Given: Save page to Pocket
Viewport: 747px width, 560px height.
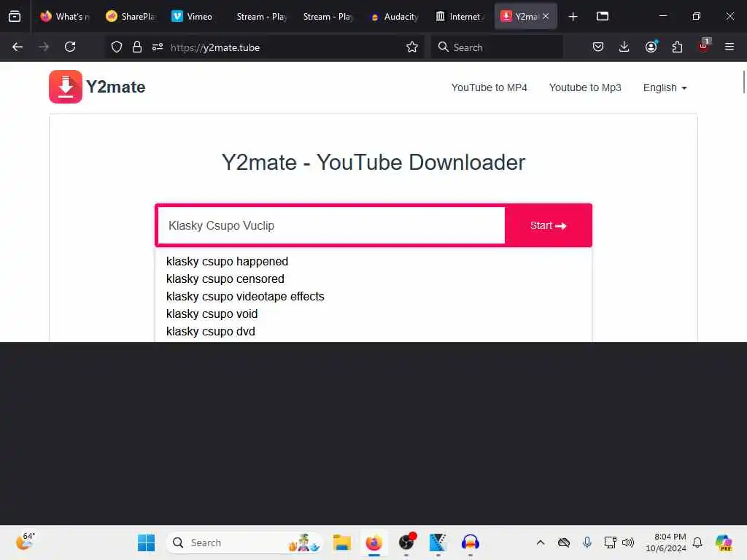Looking at the screenshot, I should (598, 47).
